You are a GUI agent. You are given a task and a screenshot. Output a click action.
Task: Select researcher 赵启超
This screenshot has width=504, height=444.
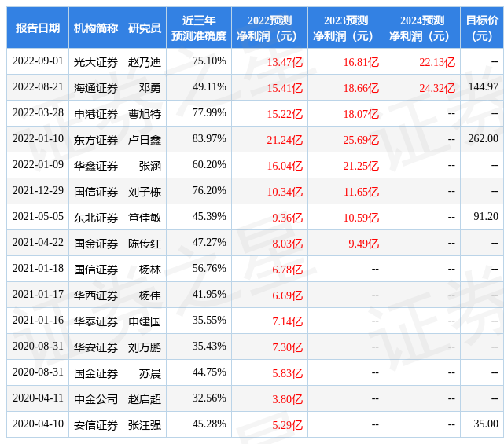pos(145,400)
